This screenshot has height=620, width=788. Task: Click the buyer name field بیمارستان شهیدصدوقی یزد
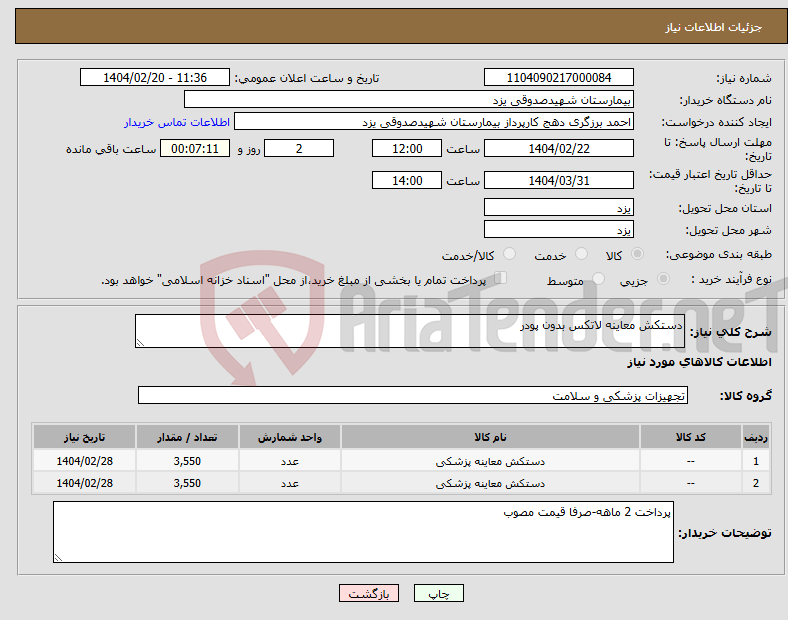point(409,99)
